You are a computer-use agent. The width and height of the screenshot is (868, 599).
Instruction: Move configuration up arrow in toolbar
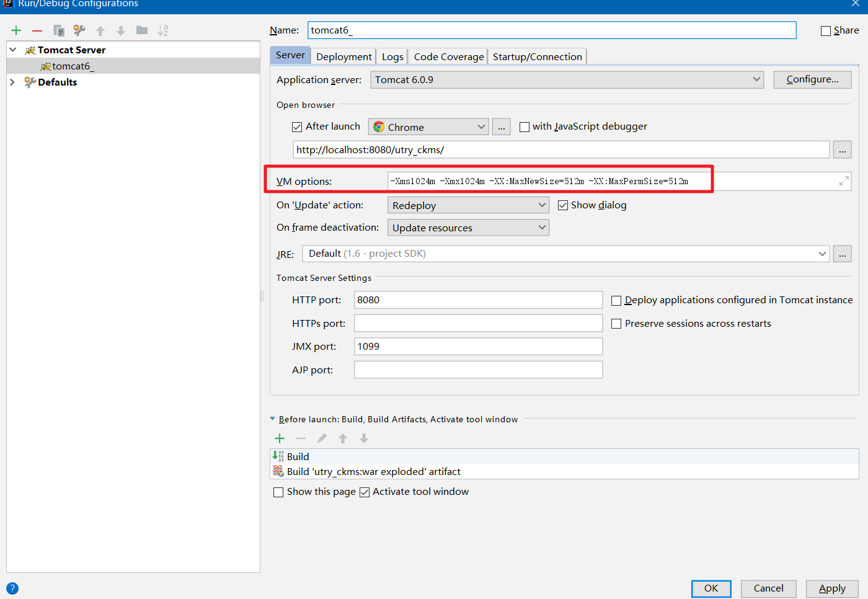(x=100, y=30)
